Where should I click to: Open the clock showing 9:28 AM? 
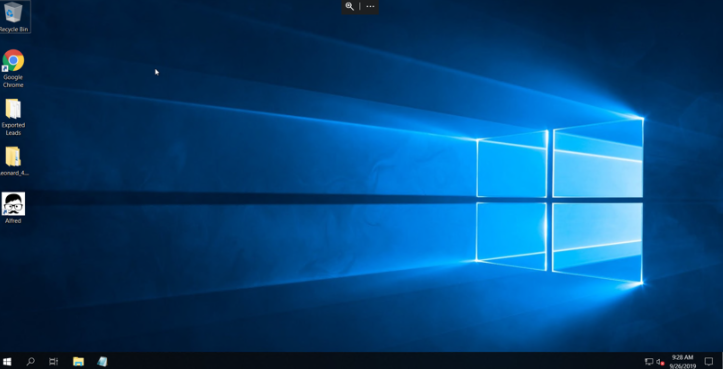point(682,362)
